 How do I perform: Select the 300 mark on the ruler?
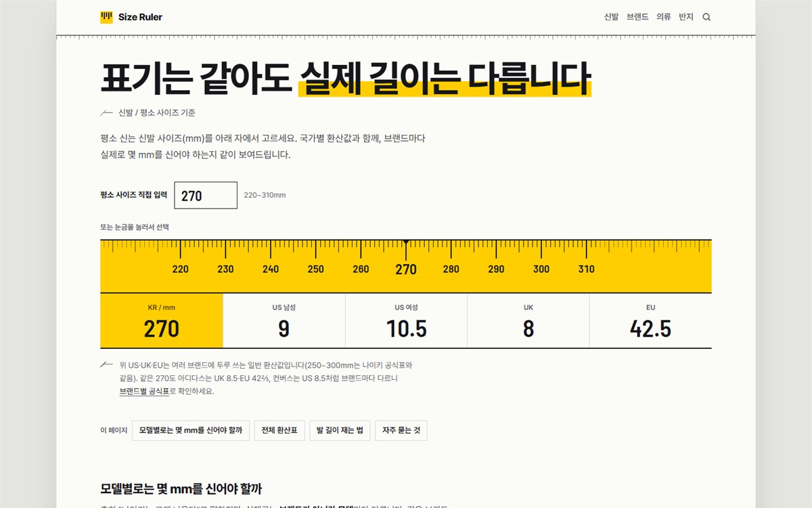click(541, 269)
